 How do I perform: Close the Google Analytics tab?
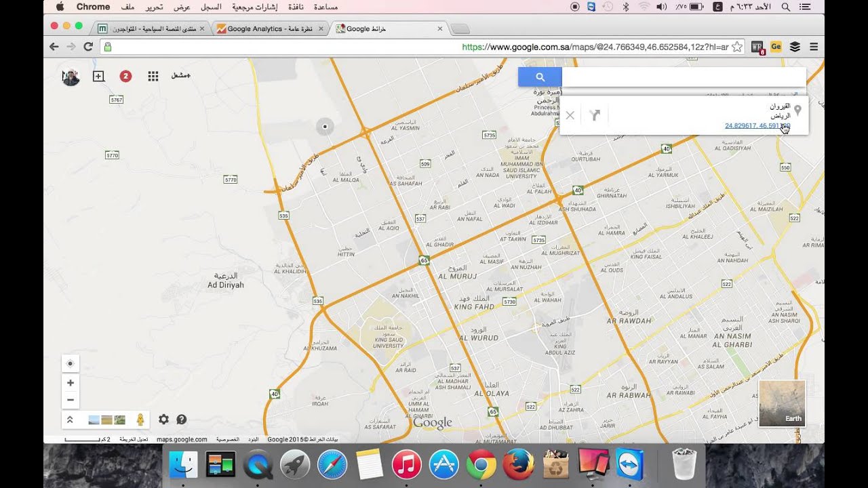tap(321, 28)
